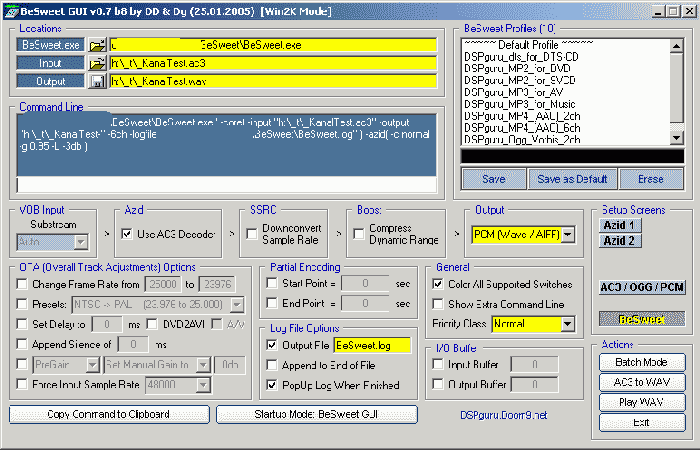Open the AC3 / OGG / PCM setup screen
Screen dimensions: 700x450
click(x=642, y=287)
